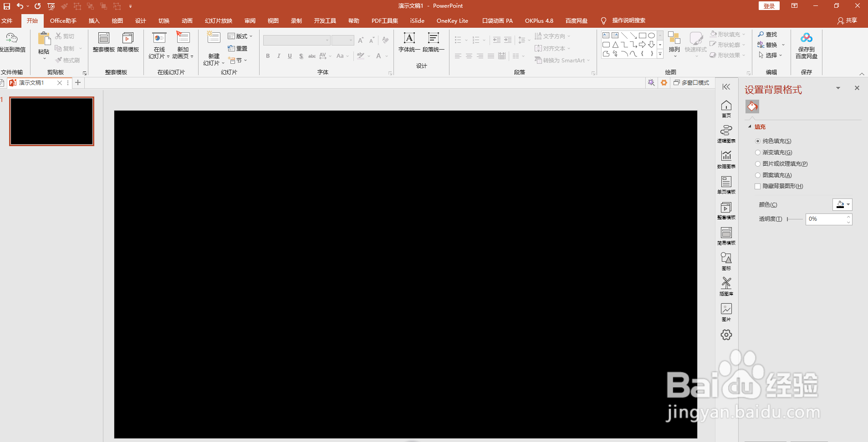
Task: Select 图片或纹理填充 radio option
Action: (758, 164)
